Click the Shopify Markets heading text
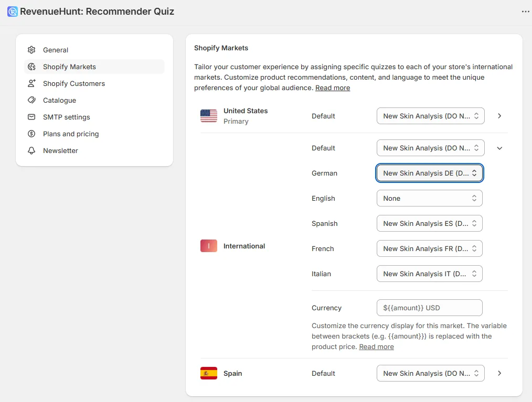Image resolution: width=532 pixels, height=402 pixels. tap(221, 48)
